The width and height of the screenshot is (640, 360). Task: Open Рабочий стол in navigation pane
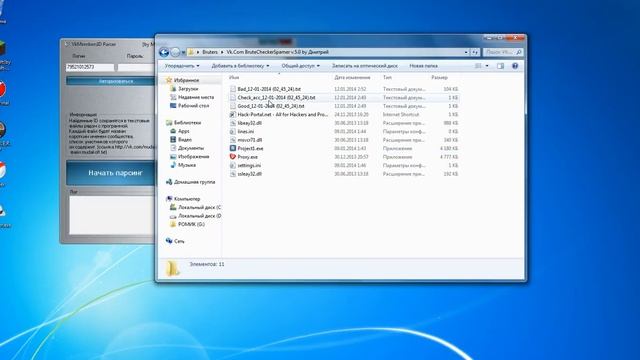[x=193, y=106]
